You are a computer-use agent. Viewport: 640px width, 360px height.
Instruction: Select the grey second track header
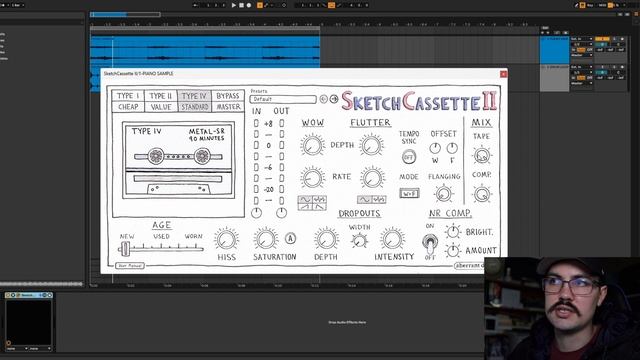[x=554, y=78]
